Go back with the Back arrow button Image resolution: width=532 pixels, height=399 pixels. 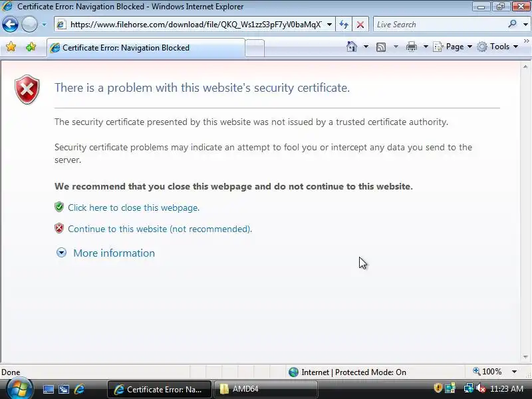10,25
